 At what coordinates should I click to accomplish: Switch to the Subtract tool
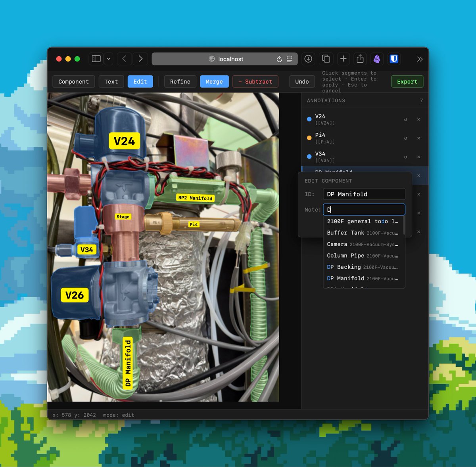[x=255, y=82]
